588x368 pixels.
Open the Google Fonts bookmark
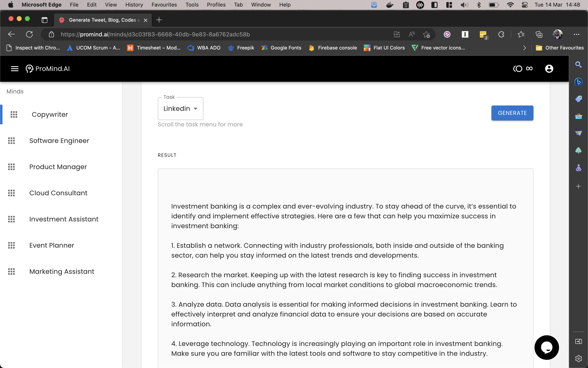pos(281,48)
